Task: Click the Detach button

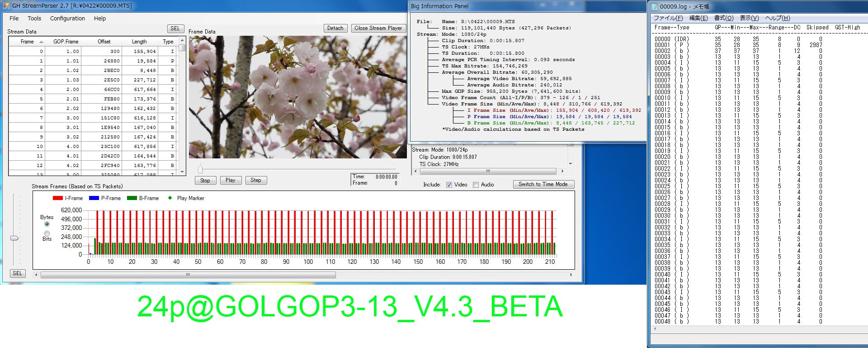Action: click(335, 28)
